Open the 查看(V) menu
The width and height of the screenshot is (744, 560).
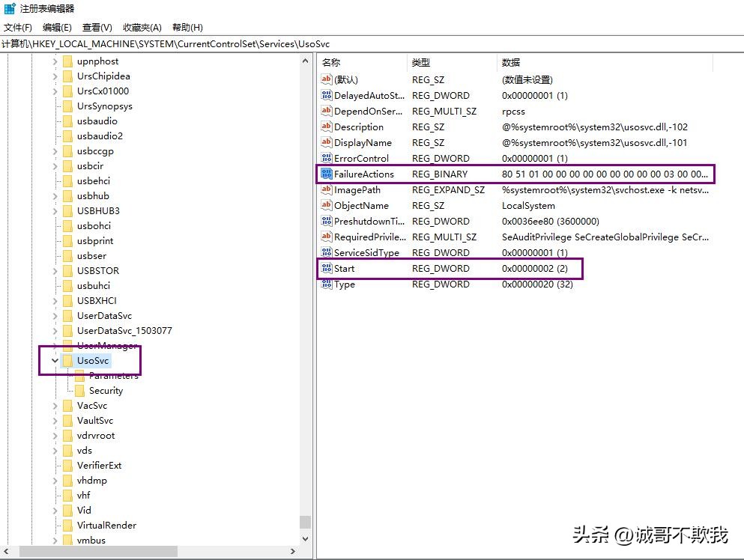coord(97,27)
